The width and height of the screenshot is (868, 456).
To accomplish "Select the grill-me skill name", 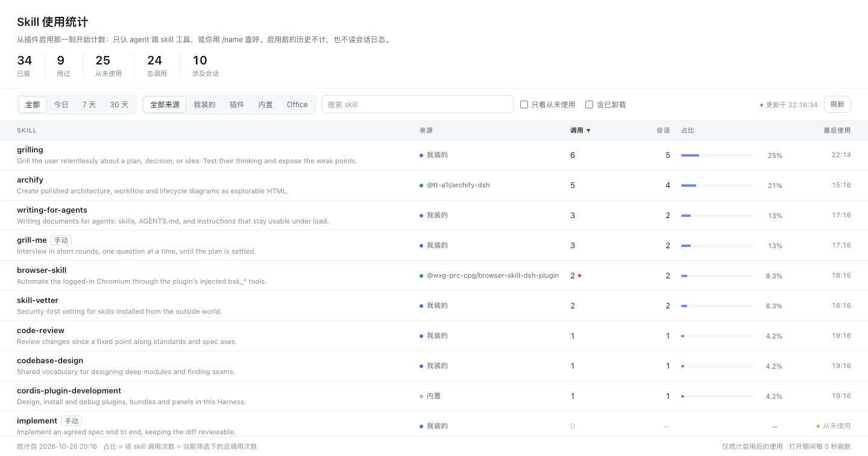I will 32,240.
